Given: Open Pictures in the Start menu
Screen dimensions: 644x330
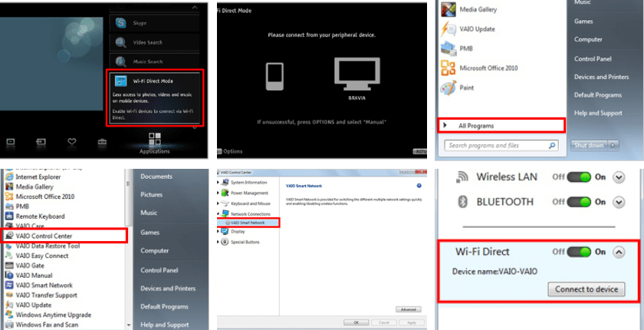Looking at the screenshot, I should 151,194.
